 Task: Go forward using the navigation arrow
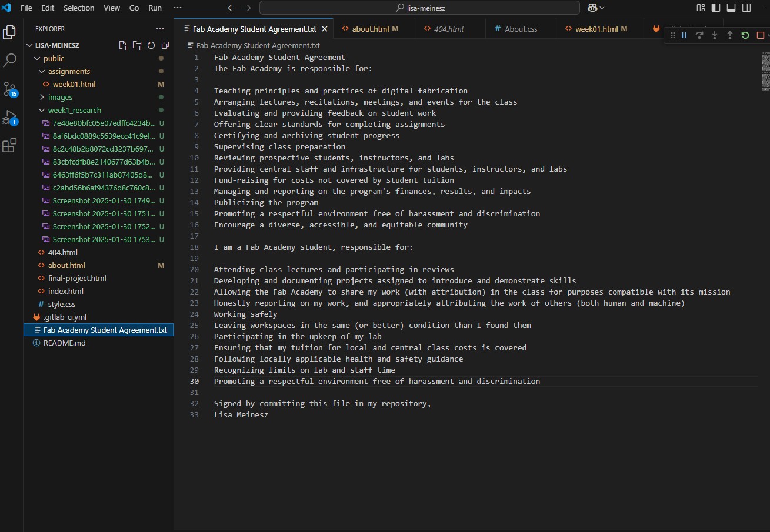(247, 8)
